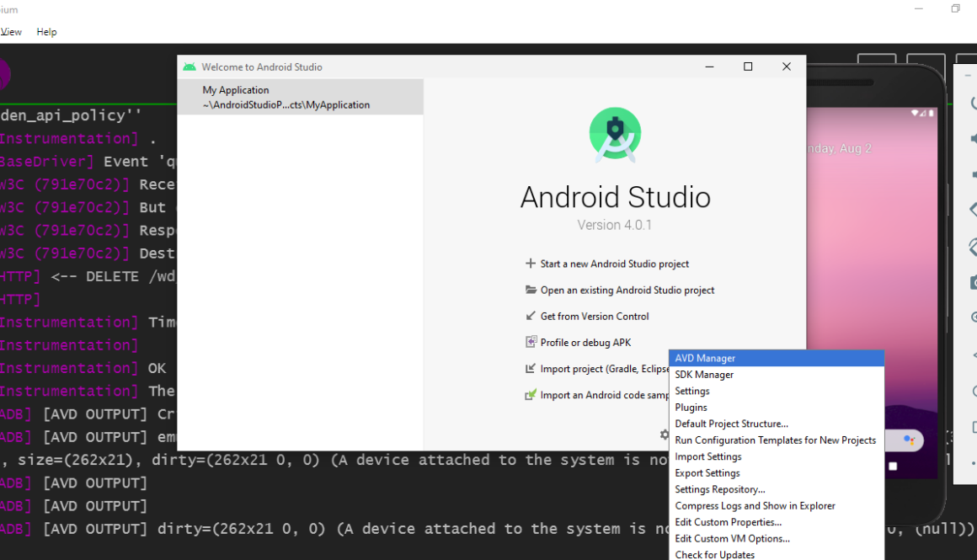Choose AVD Manager from the menu

705,359
